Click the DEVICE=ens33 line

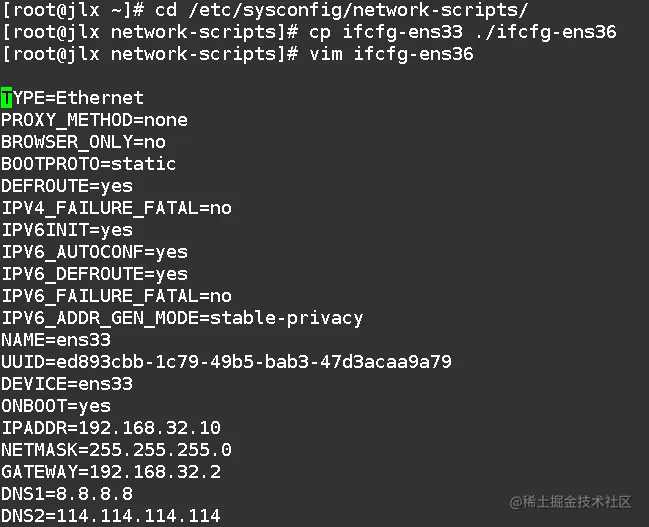coord(66,384)
